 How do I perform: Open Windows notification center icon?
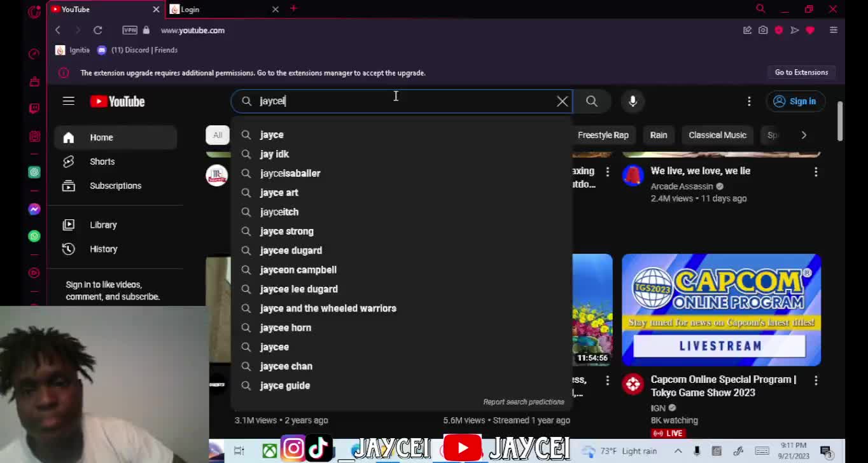click(826, 452)
